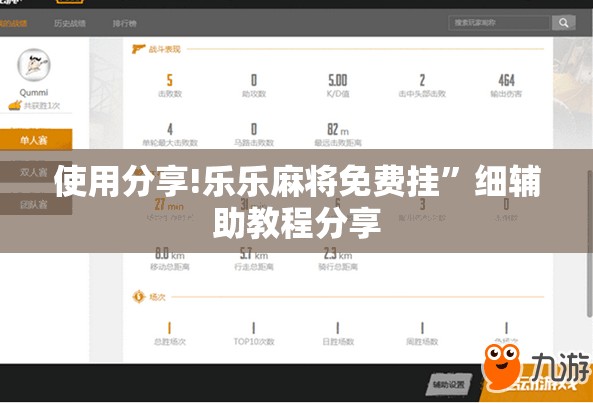The image size is (593, 403).
Task: Click the 周胜场数 stat
Action: click(422, 334)
